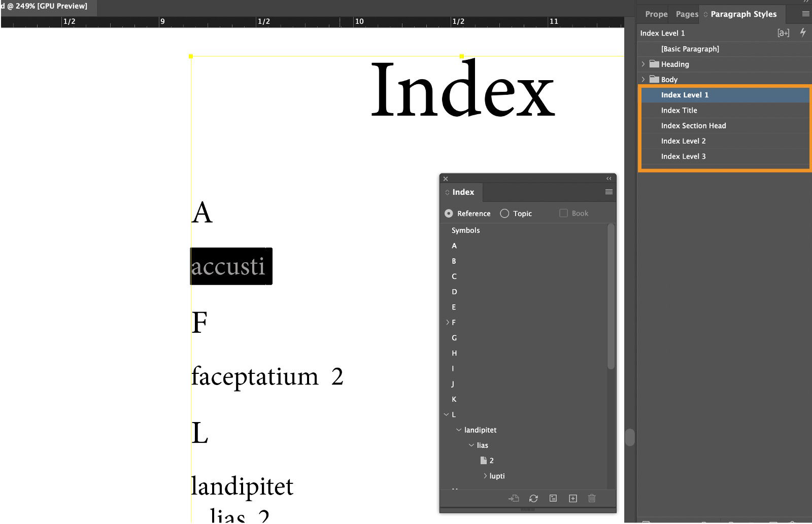Open the Index panel menu icon
This screenshot has height=524, width=812.
coord(608,192)
